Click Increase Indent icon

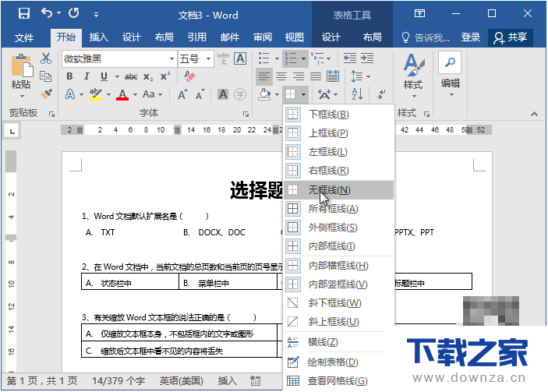click(x=367, y=58)
